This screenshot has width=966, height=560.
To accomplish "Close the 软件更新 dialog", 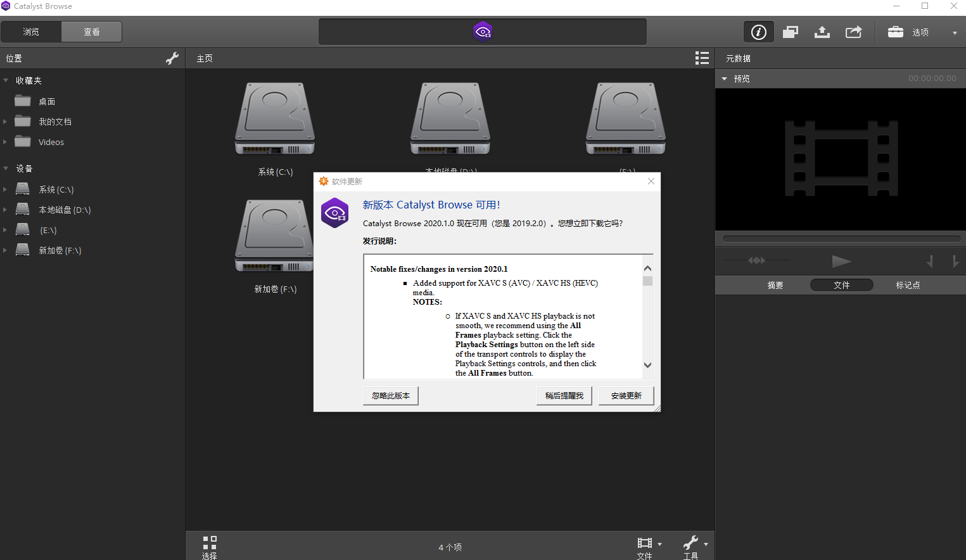I will tap(651, 181).
